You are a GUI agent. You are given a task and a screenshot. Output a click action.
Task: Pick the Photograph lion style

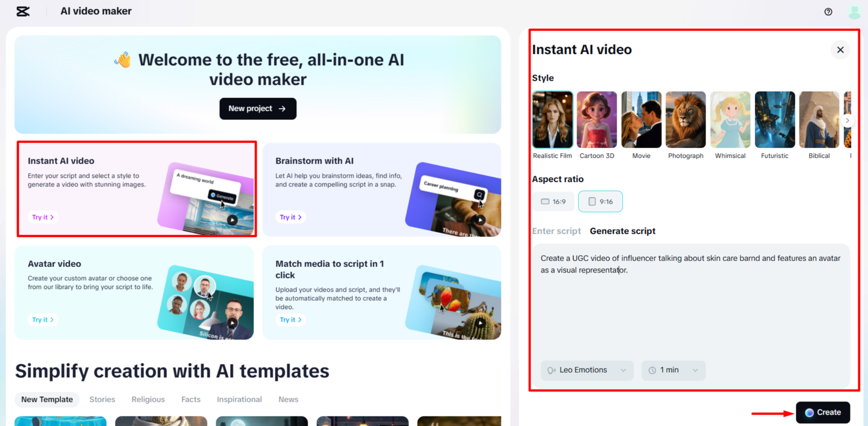pos(685,119)
